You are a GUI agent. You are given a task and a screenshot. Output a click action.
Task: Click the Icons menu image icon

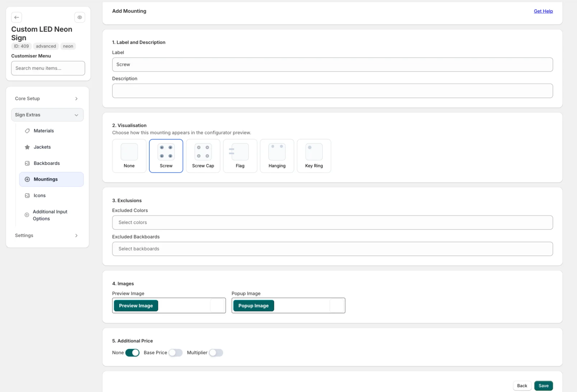[27, 196]
